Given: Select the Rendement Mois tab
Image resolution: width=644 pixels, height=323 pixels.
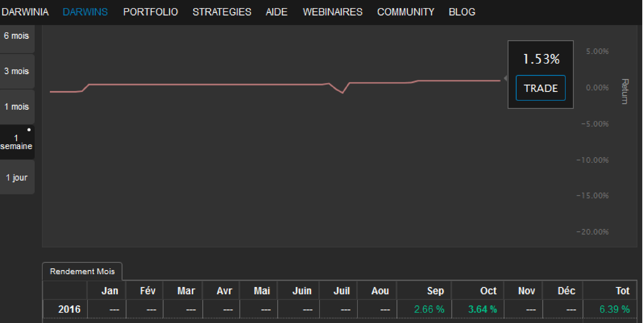Looking at the screenshot, I should (82, 271).
